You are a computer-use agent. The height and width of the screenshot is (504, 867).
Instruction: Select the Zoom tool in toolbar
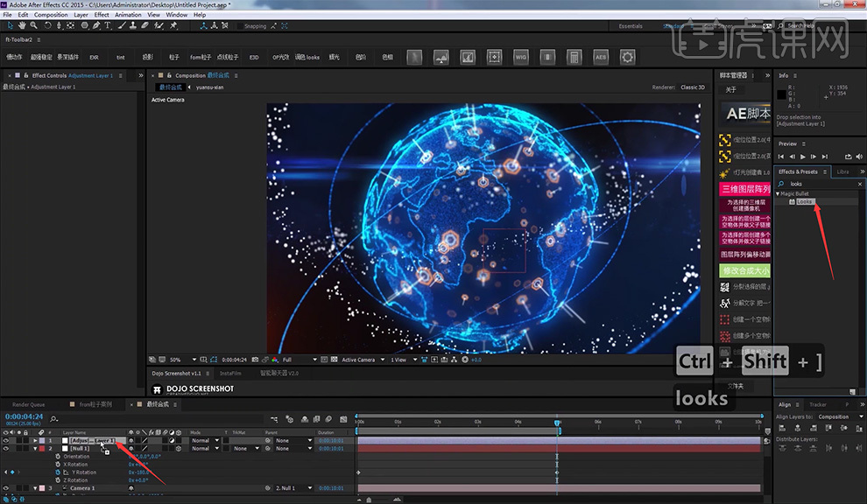(34, 25)
